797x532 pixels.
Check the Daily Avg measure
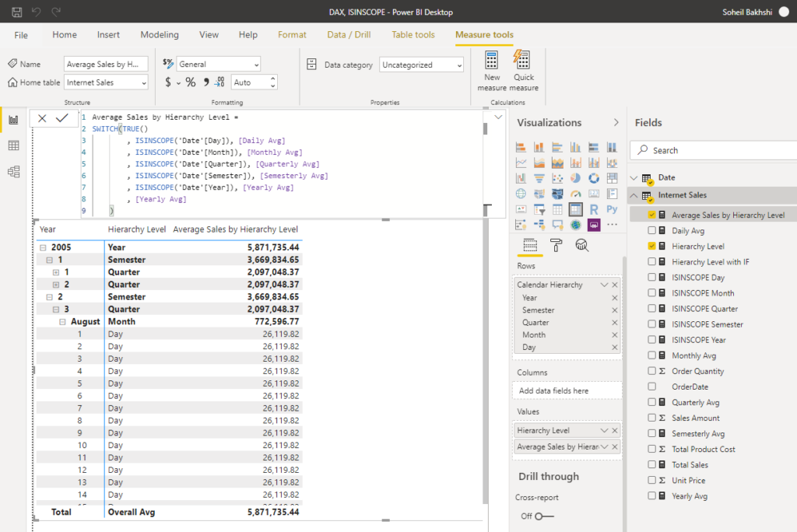(x=651, y=230)
